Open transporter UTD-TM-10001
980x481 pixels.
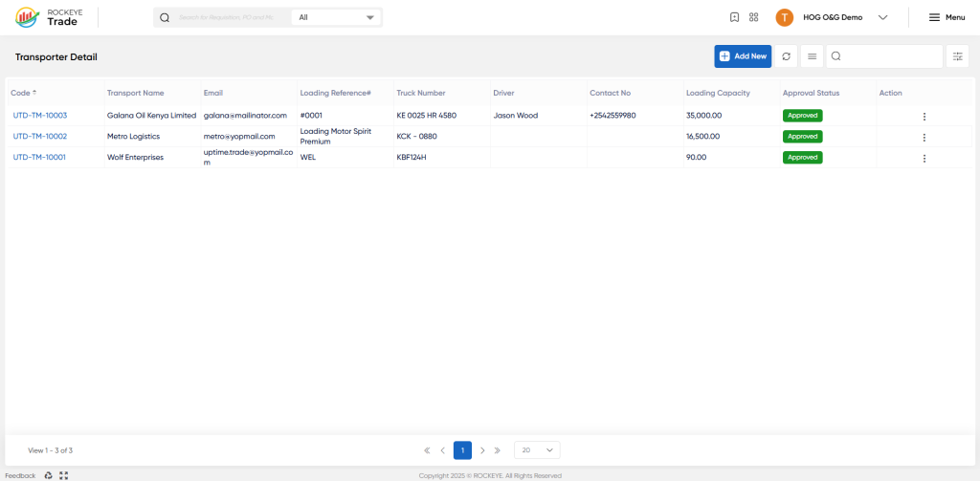[x=39, y=158]
